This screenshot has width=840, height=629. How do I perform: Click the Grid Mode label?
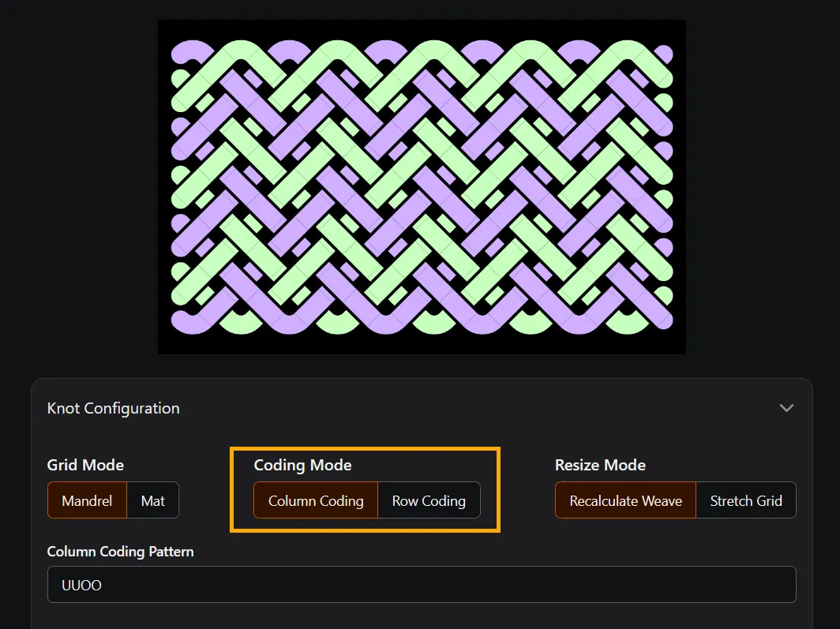tap(85, 465)
